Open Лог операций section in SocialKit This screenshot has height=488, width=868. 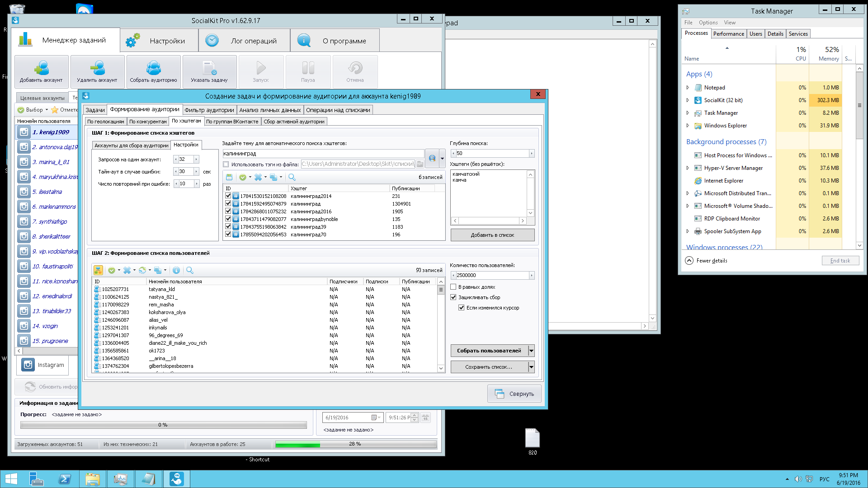(245, 41)
